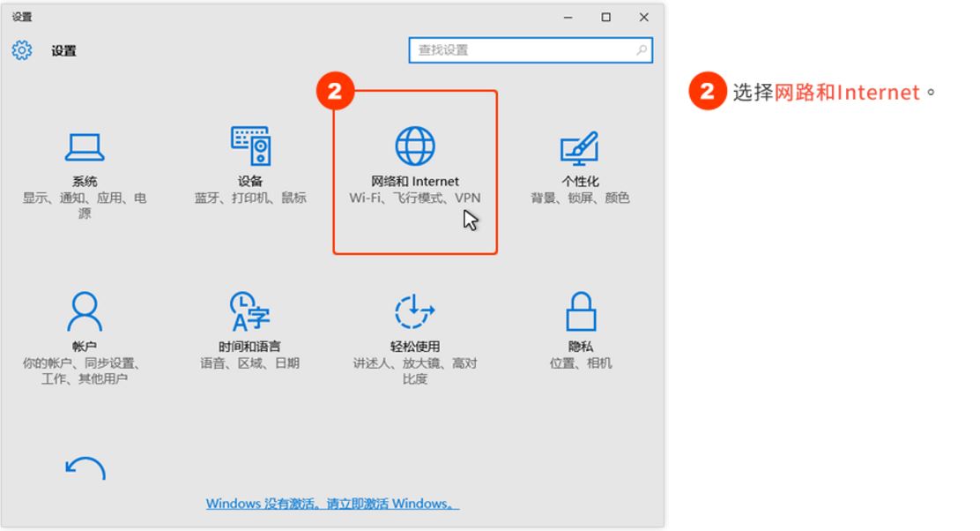Screen dimensions: 980x531
Task: Click the 蓝牙、打印机、鼠标 description
Action: (250, 198)
